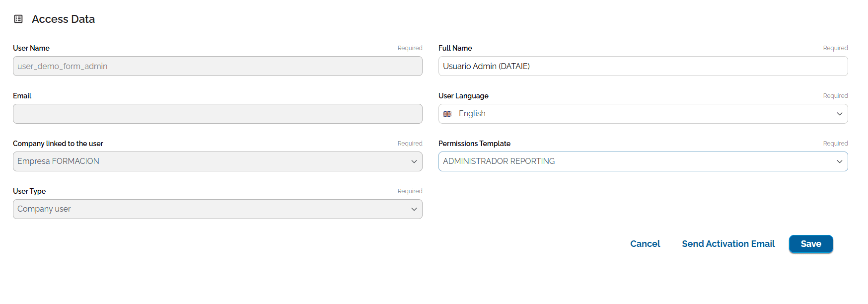
Task: Click the UK flag icon in User Language
Action: 447,114
